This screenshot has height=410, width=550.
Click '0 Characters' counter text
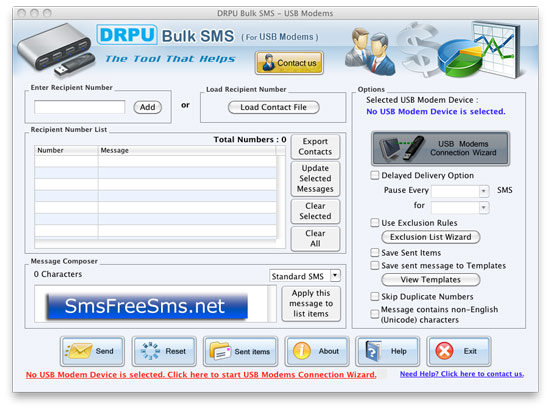click(x=58, y=274)
